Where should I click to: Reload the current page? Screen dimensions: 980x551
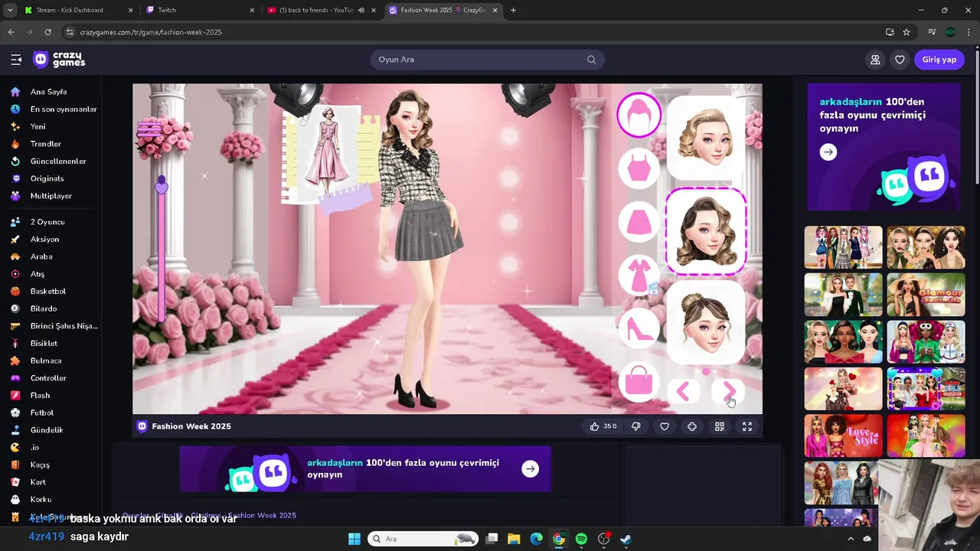click(x=47, y=32)
